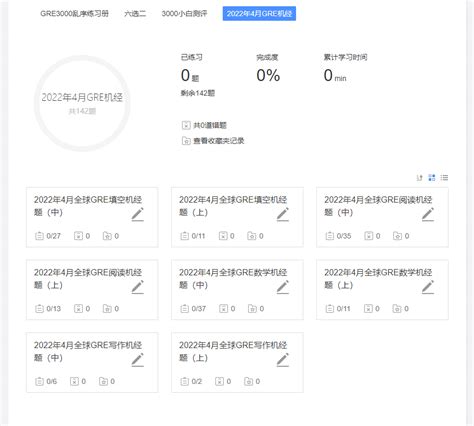Viewport: 474px width, 426px height.
Task: Open 2022年4月全球GRE填空机经题（中）title
Action: pyautogui.click(x=88, y=206)
